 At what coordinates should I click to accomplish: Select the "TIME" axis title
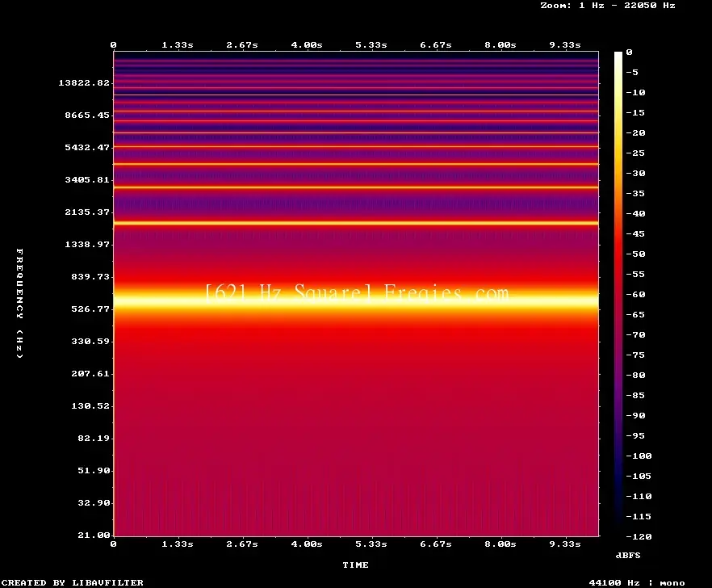(x=355, y=565)
